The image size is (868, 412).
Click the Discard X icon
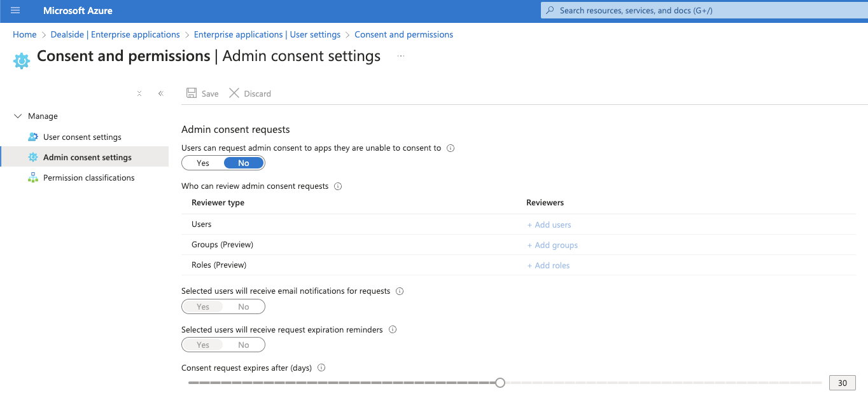click(x=234, y=93)
